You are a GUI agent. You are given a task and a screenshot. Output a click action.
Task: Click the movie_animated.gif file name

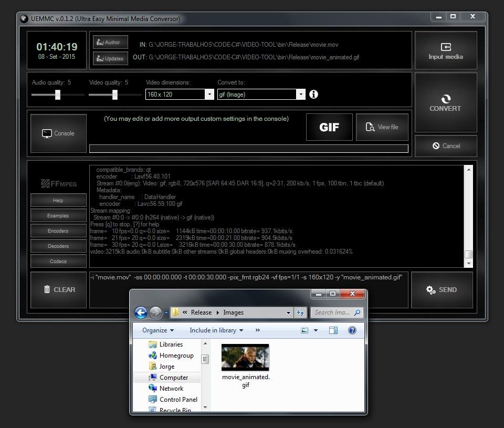pyautogui.click(x=246, y=381)
